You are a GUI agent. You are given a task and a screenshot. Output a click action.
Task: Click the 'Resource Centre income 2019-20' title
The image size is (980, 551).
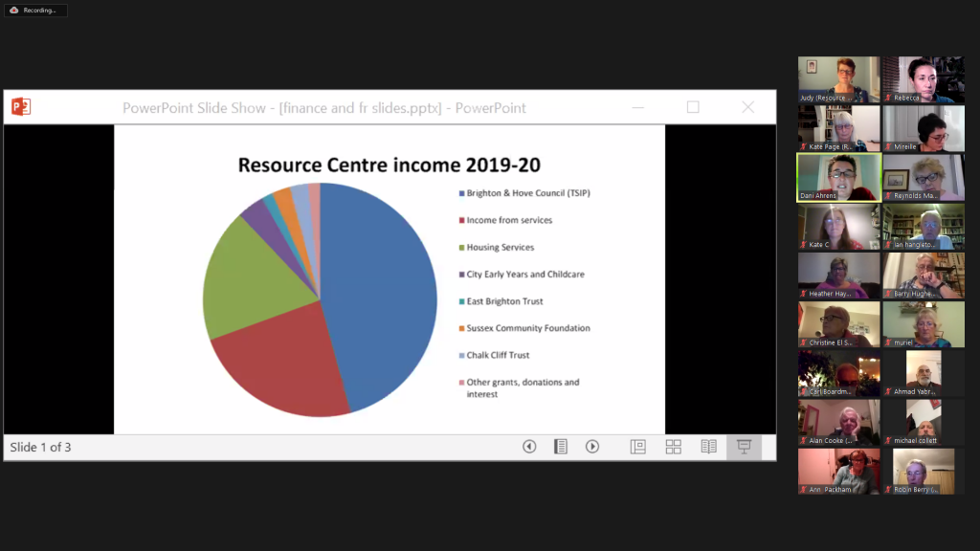(389, 165)
